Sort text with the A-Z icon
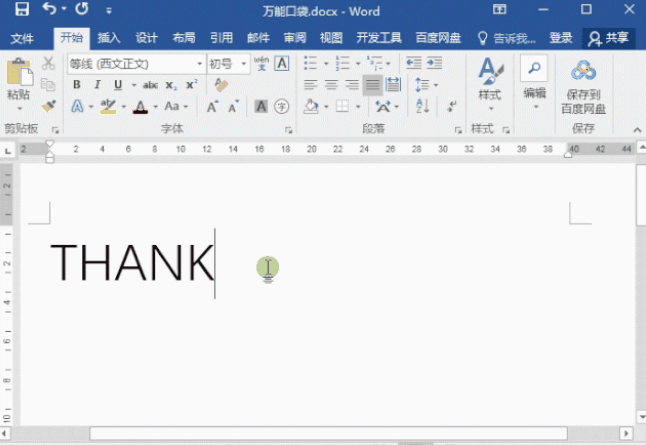 [x=422, y=106]
